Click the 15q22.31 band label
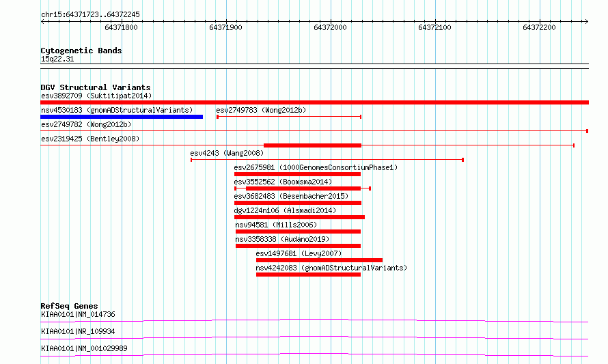The image size is (608, 364). coord(57,59)
